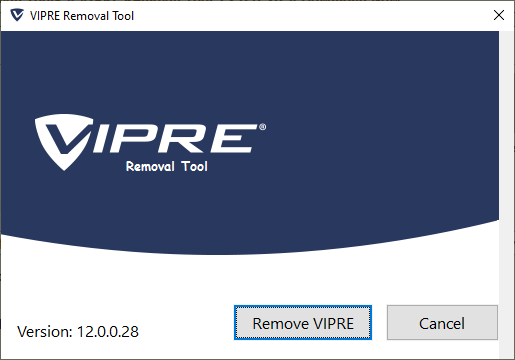This screenshot has width=515, height=360.
Task: Click the VIPRE shield icon in title bar
Action: click(17, 15)
